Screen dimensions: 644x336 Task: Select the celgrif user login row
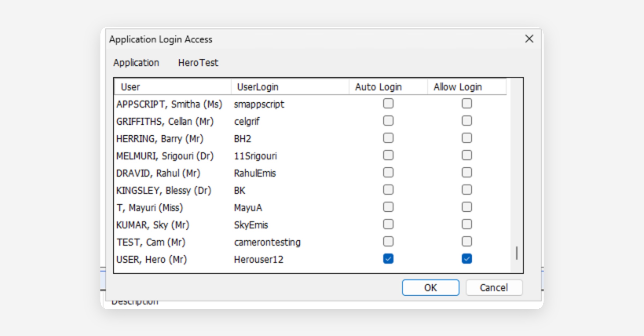pyautogui.click(x=247, y=121)
